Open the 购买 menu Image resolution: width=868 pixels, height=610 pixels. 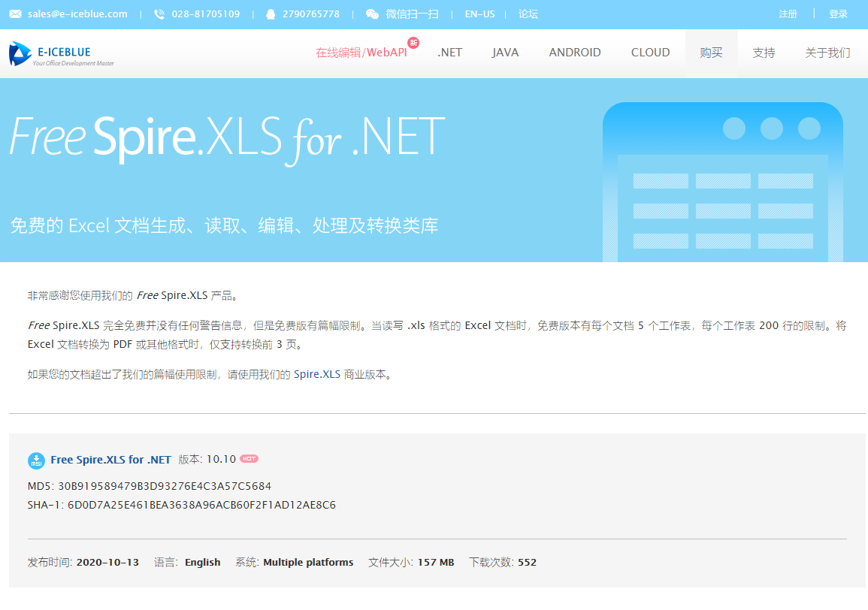pos(711,52)
